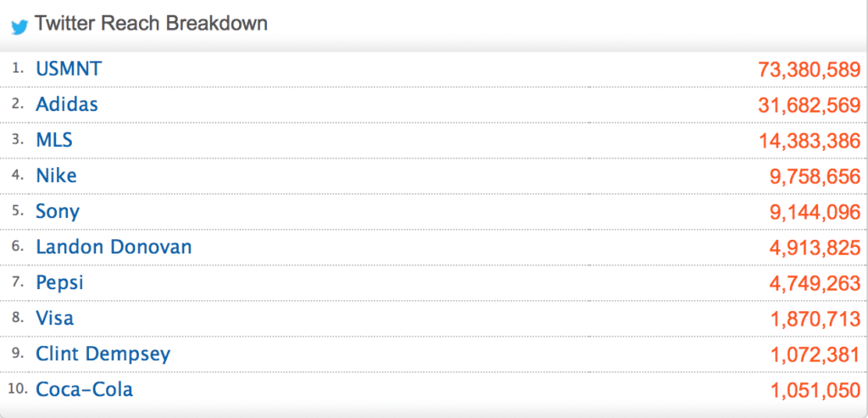868x418 pixels.
Task: Select the Pepsi link
Action: (x=60, y=283)
